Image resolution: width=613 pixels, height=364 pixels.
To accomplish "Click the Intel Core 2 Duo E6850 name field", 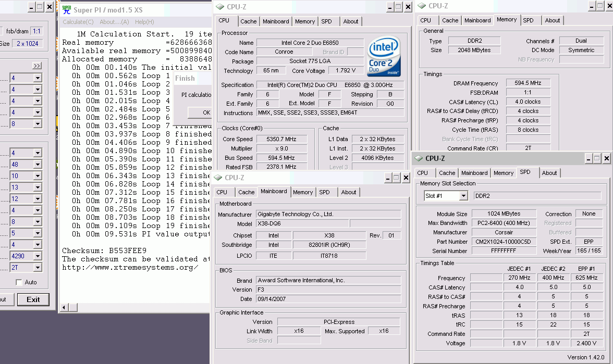I will (310, 43).
